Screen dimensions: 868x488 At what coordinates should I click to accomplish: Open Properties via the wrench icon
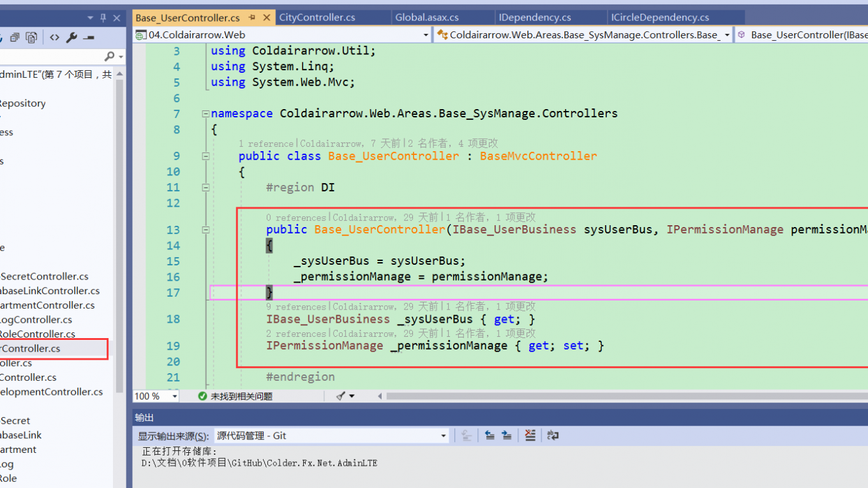click(71, 38)
